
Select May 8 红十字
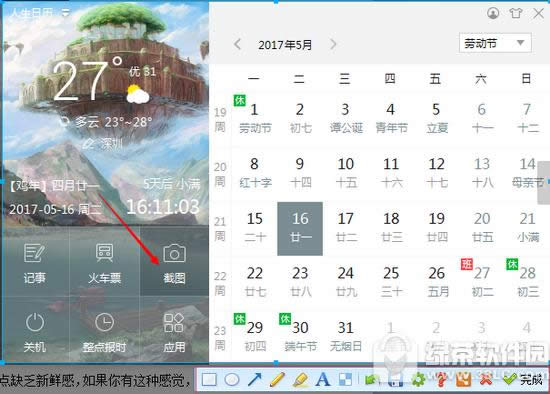click(x=254, y=173)
